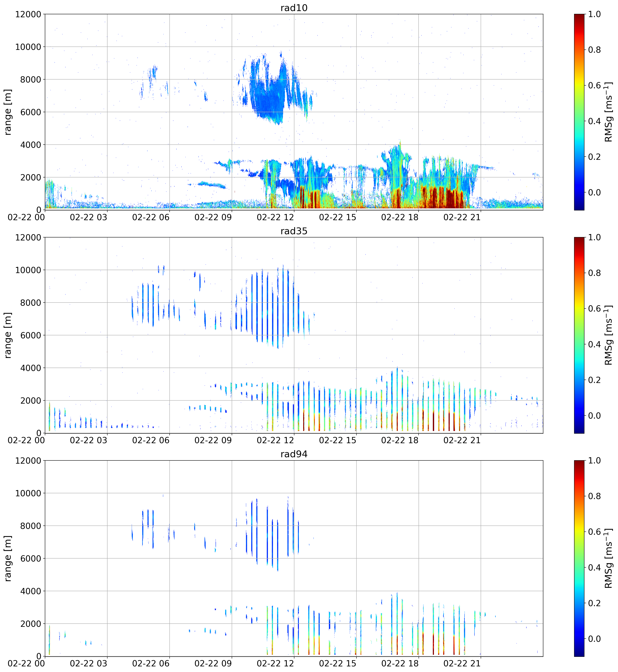
Task: Click the "02-22 18" time tick under rad35
Action: pos(400,440)
